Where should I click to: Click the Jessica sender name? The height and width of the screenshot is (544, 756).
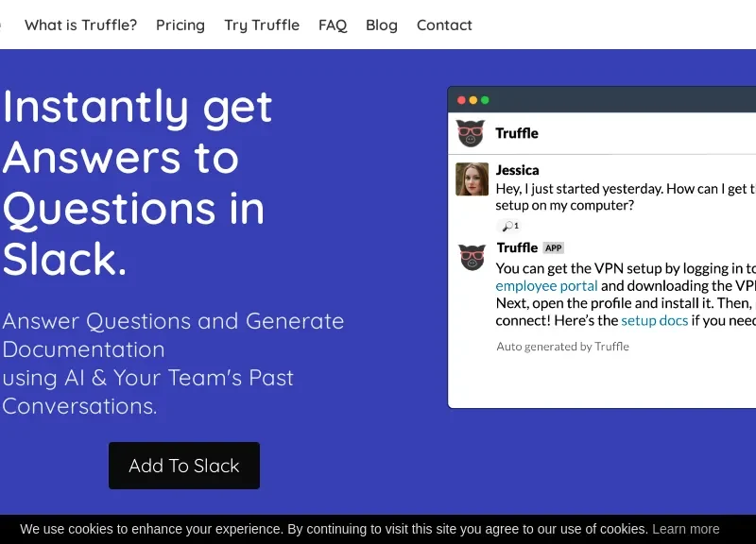[x=517, y=170]
